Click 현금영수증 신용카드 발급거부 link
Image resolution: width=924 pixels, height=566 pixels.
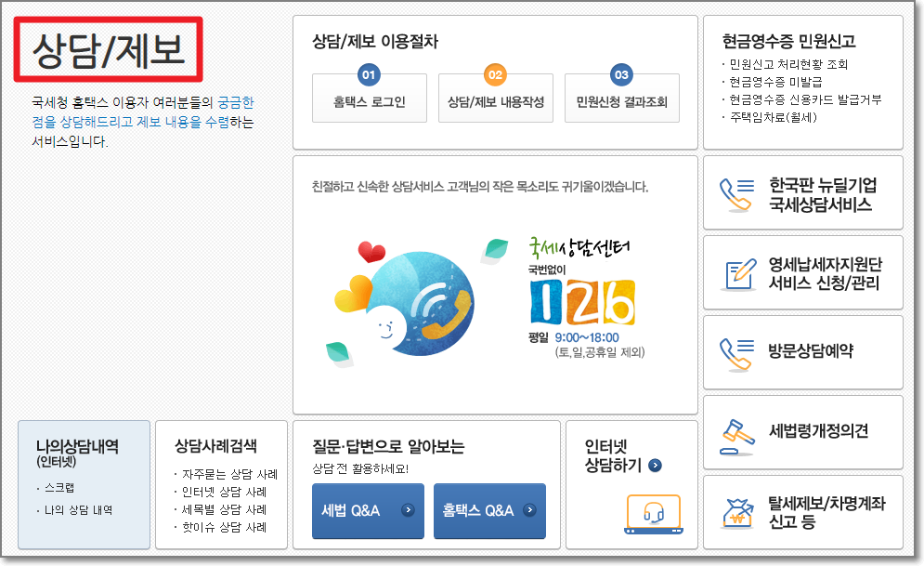click(805, 99)
